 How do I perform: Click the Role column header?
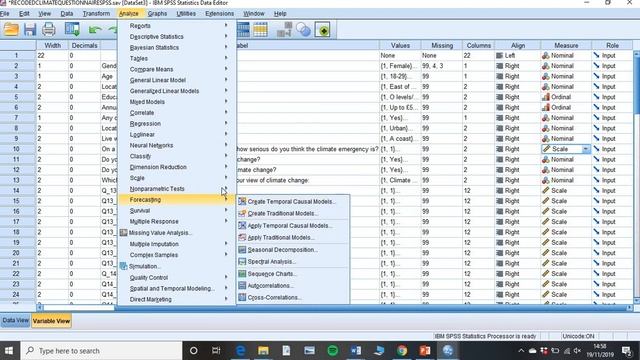point(612,45)
